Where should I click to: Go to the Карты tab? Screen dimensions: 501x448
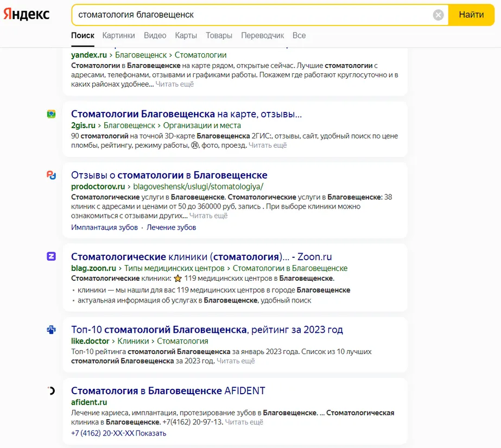(186, 35)
